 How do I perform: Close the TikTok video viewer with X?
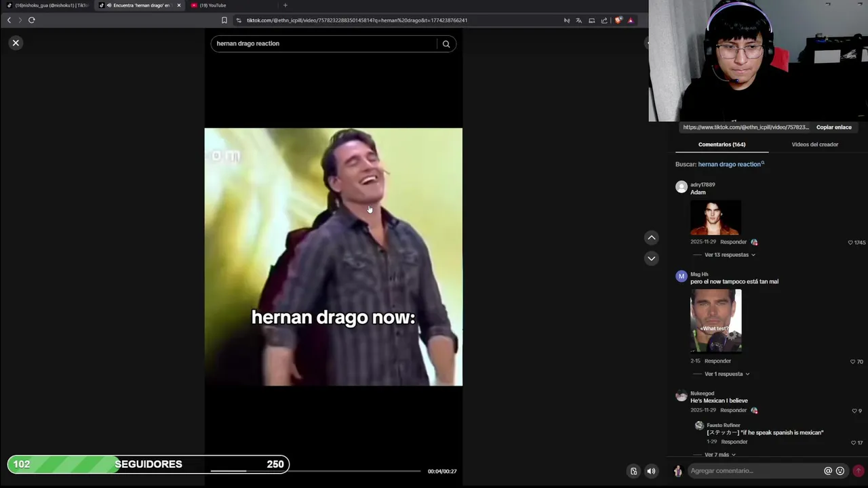point(16,43)
